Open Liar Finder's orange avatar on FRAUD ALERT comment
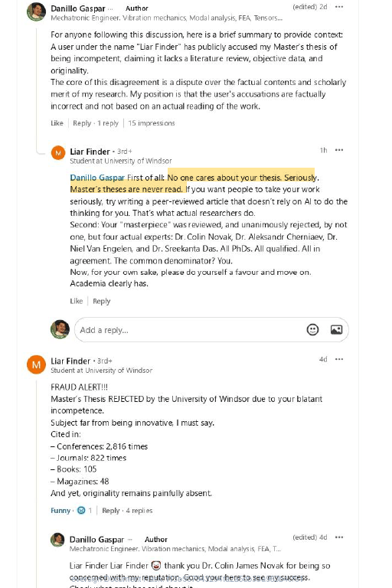392x588 pixels. 36,364
